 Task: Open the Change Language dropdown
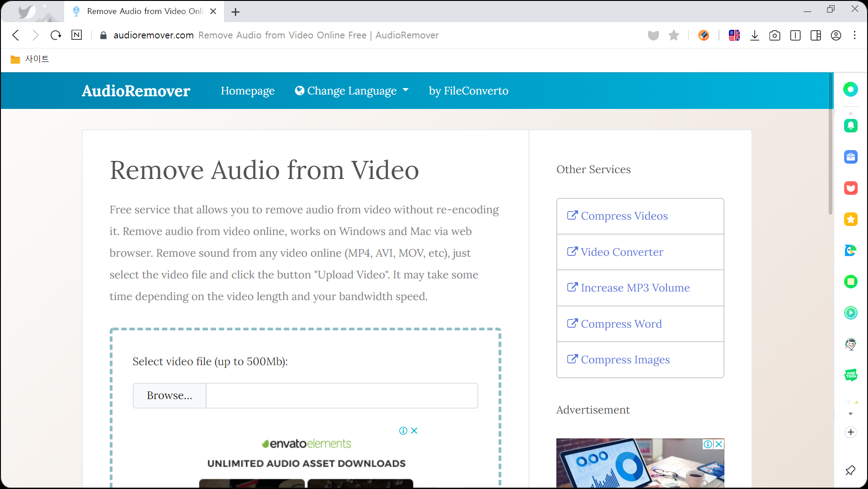[351, 90]
